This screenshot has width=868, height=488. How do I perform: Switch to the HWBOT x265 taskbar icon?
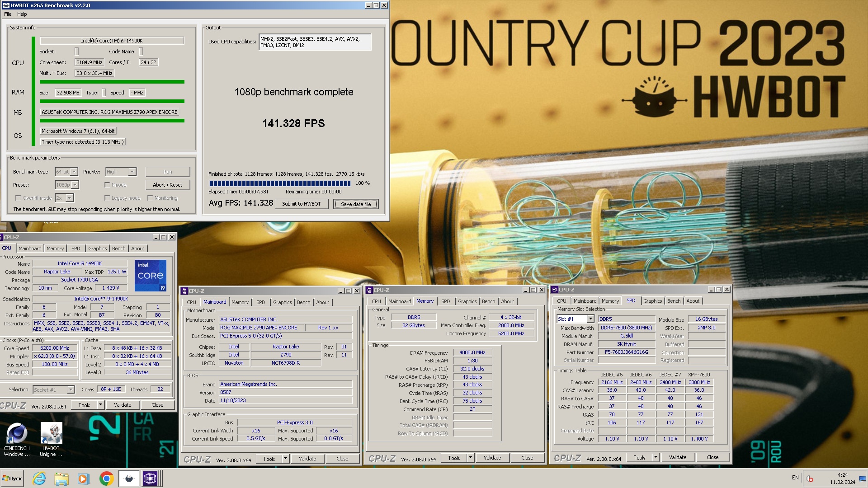(129, 479)
